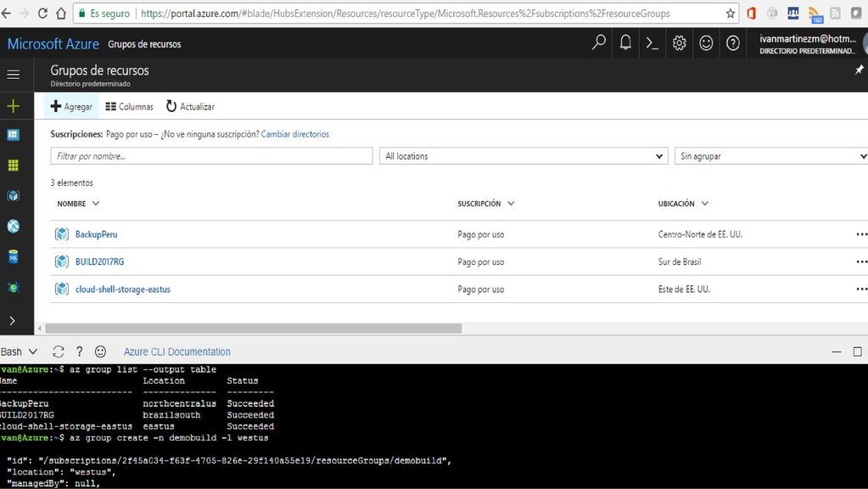Reload the page with browser refresh icon
The image size is (868, 489).
click(x=42, y=14)
